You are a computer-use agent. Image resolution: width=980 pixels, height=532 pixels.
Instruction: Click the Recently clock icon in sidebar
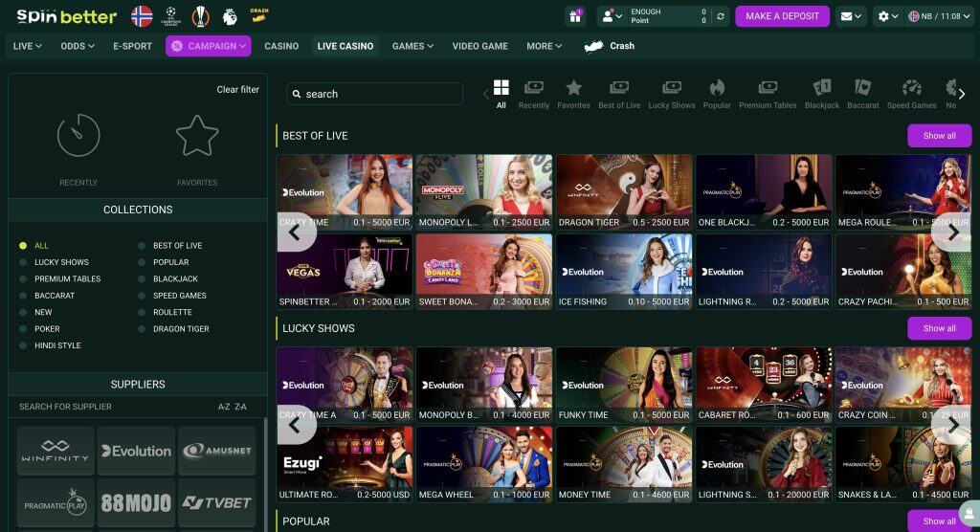tap(78, 136)
